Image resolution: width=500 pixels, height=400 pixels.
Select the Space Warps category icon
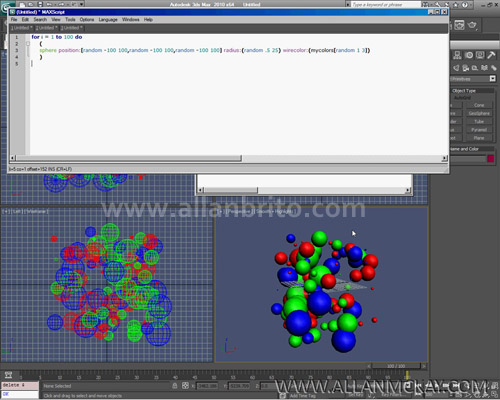point(484,68)
